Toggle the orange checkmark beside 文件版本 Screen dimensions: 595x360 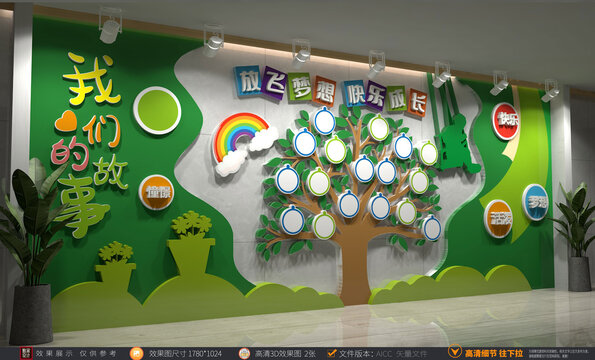(332, 353)
